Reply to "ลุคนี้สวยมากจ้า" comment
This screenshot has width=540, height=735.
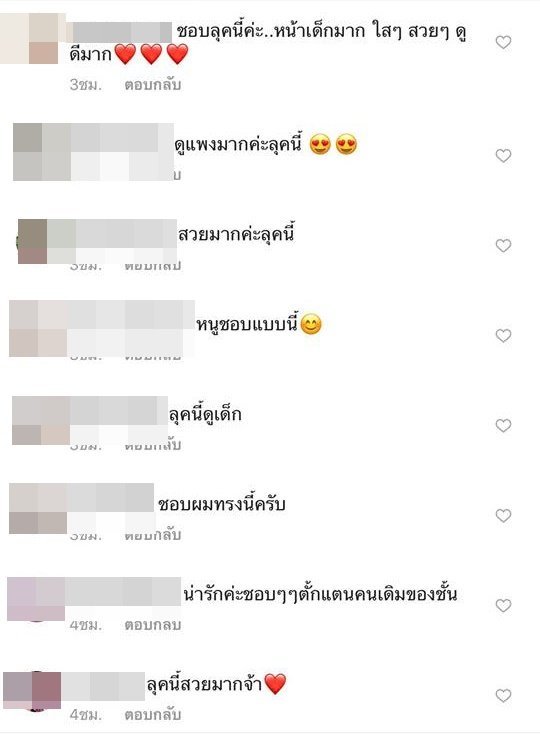click(x=152, y=715)
